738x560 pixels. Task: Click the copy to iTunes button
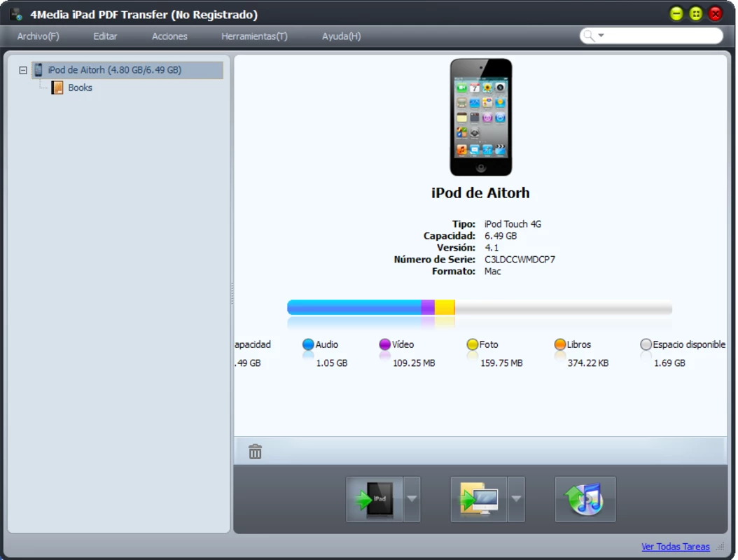tap(585, 499)
